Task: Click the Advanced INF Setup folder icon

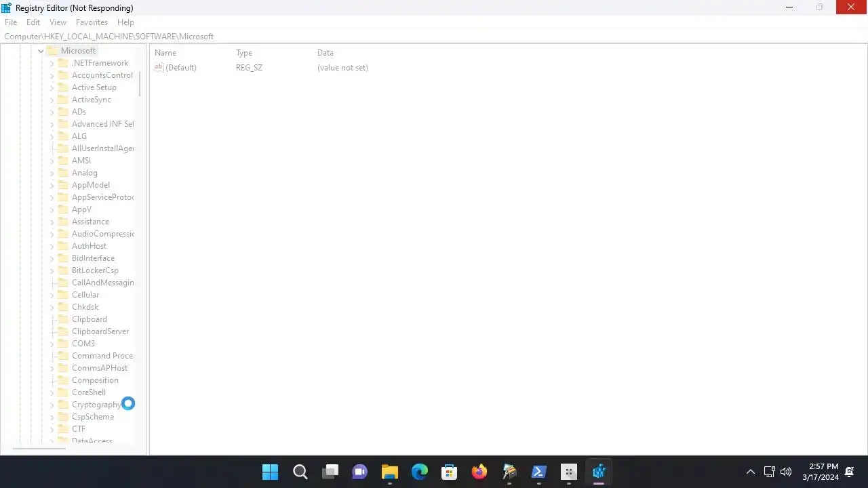Action: click(63, 124)
